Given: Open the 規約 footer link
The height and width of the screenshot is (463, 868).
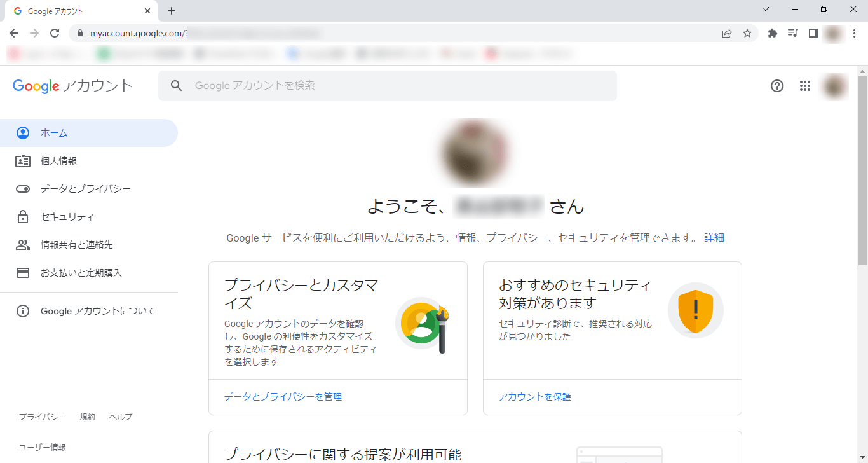Looking at the screenshot, I should pos(87,417).
